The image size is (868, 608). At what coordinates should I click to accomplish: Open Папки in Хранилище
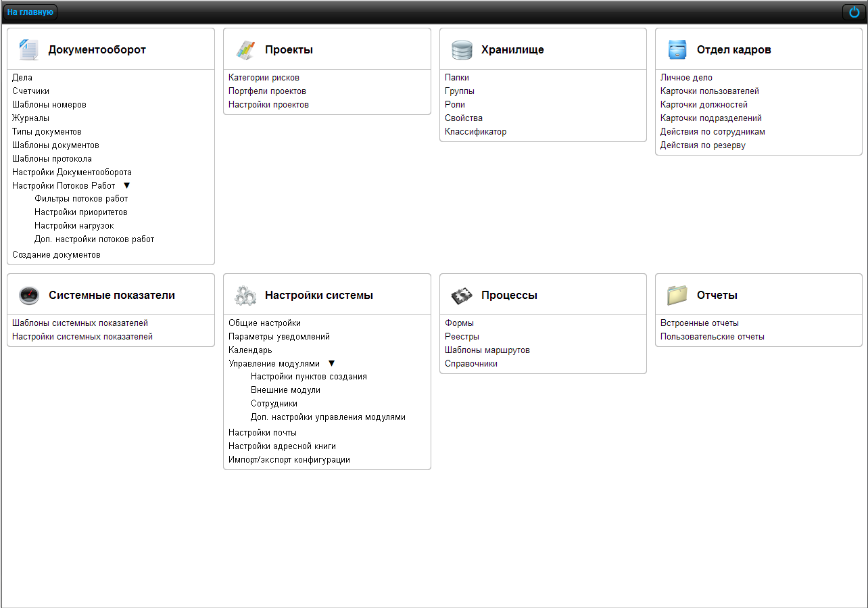(457, 78)
